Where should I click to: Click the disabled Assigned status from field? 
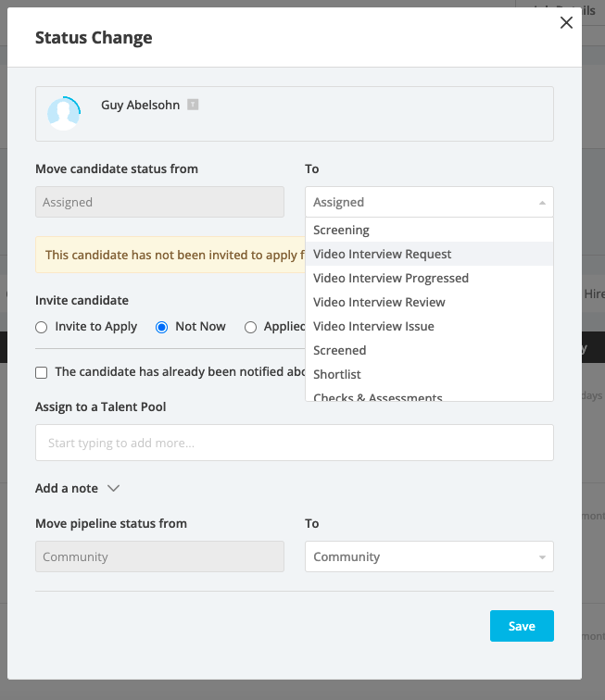coord(159,202)
